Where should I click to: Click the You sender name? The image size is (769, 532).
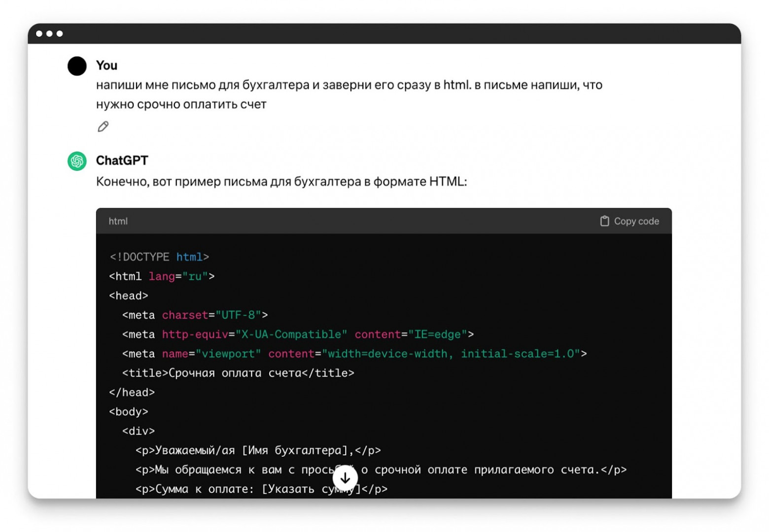pos(106,65)
